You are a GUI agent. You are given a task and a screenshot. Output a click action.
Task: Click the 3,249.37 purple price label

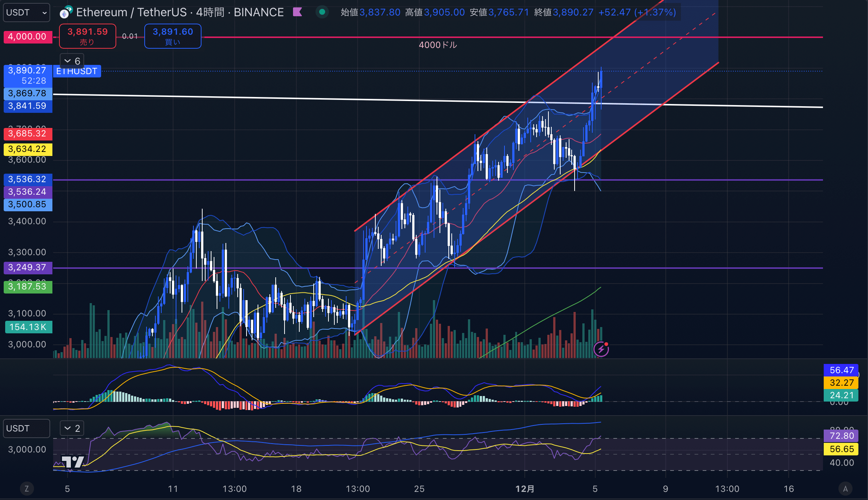point(28,268)
